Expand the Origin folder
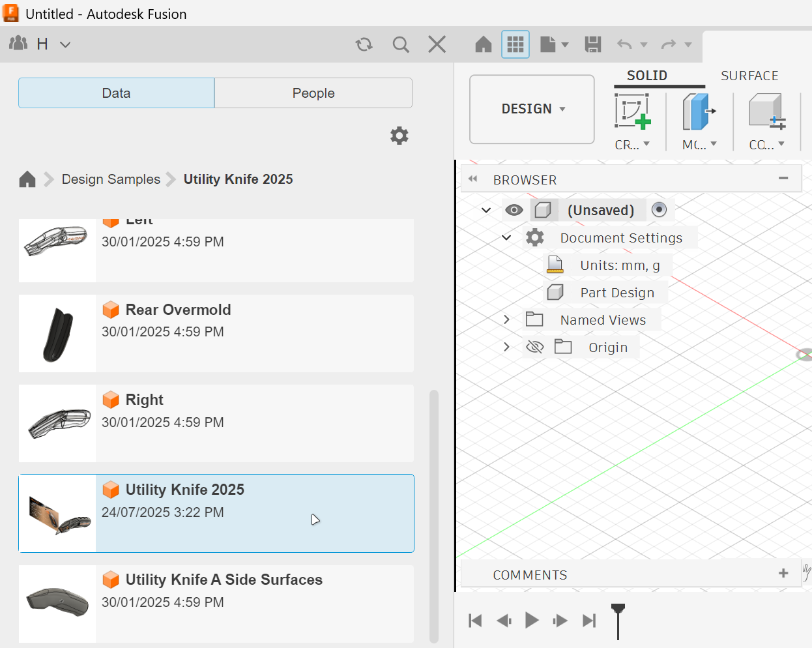 (506, 347)
